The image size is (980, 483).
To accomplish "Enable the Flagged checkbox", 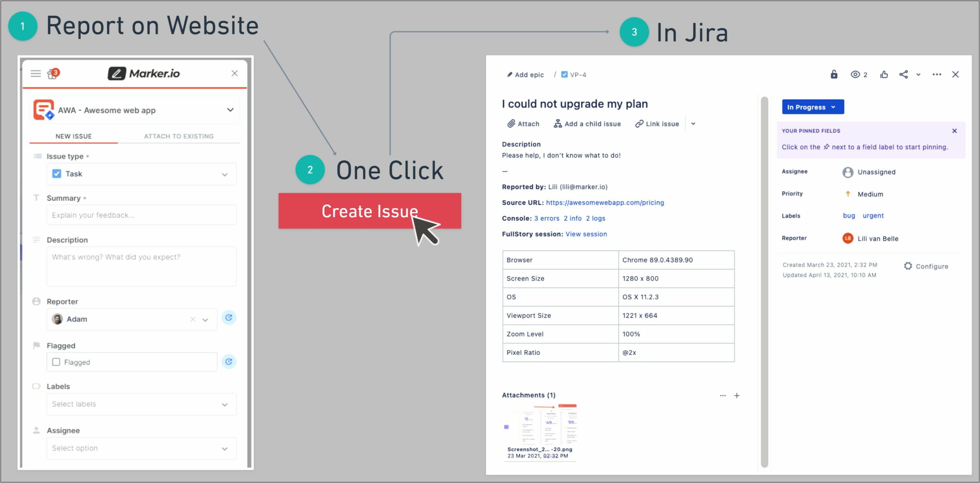I will (56, 362).
